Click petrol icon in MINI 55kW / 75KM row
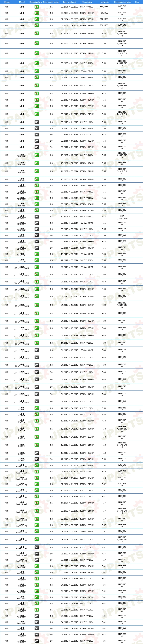 point(37,71)
